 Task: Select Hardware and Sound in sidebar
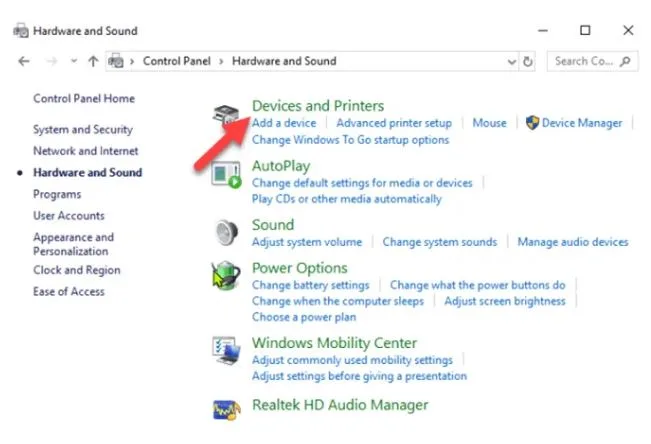[88, 172]
